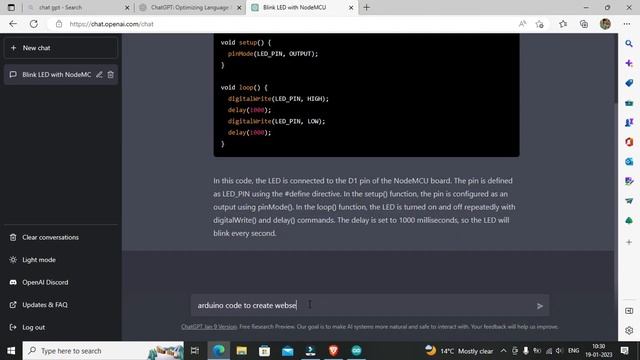Open Edge sidebar search
Screen dimensions: 640x360
point(629,43)
